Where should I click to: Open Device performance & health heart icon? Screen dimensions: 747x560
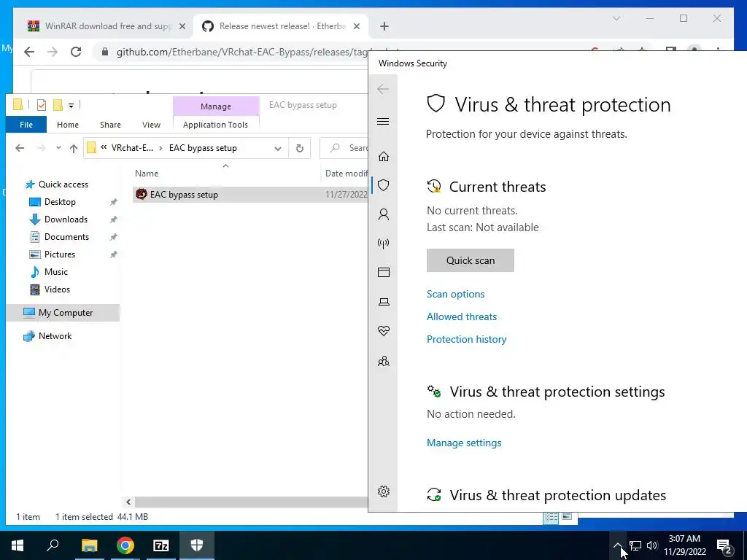click(x=384, y=331)
